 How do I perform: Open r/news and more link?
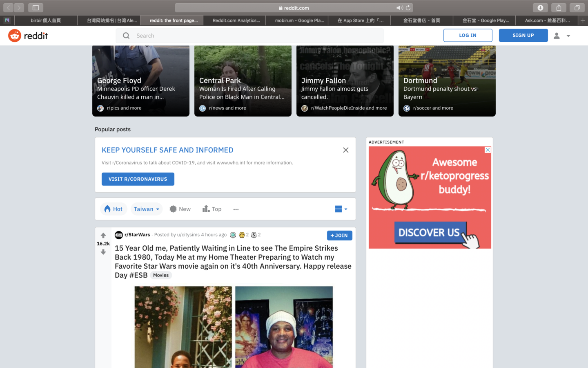point(227,108)
